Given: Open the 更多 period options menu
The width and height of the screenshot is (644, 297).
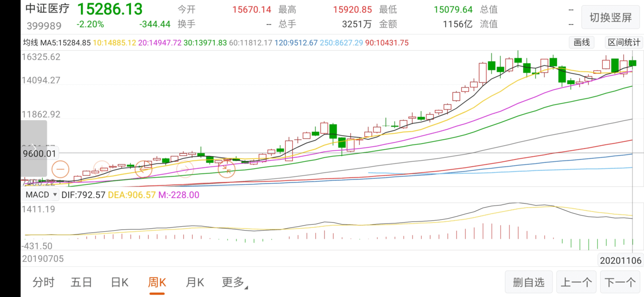Looking at the screenshot, I should tap(234, 282).
